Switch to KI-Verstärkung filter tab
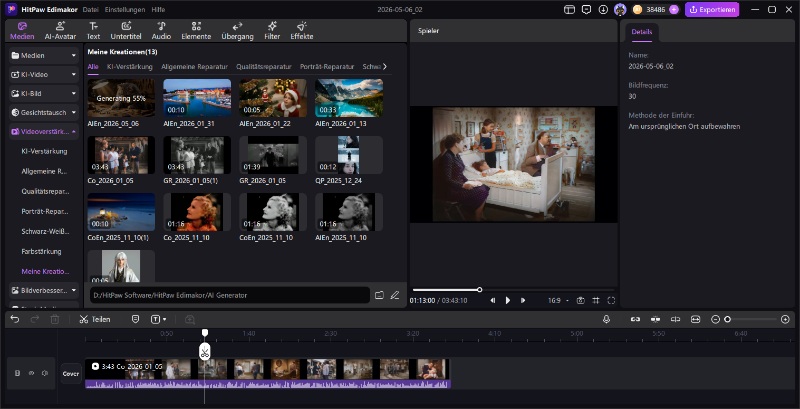This screenshot has width=800, height=409. click(130, 67)
